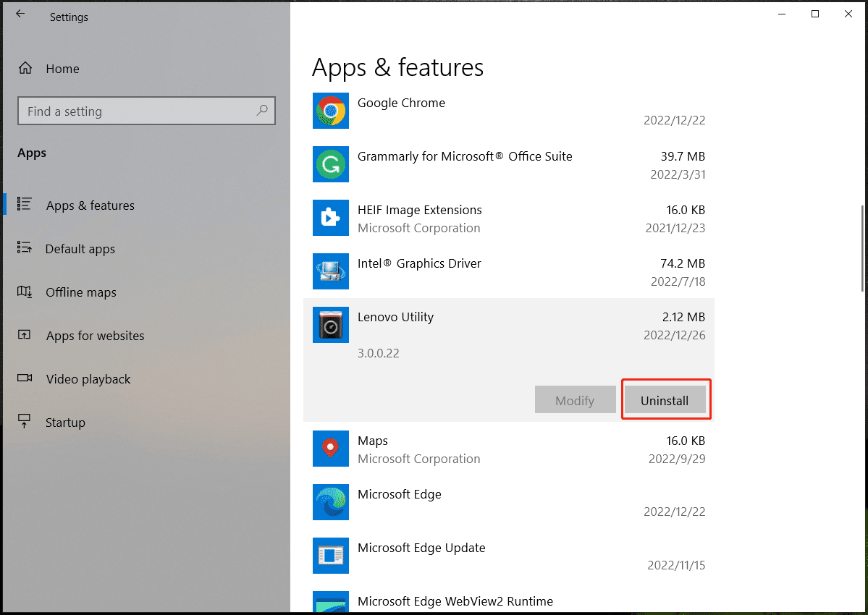Select the Maps app icon
The image size is (868, 615).
coord(330,449)
